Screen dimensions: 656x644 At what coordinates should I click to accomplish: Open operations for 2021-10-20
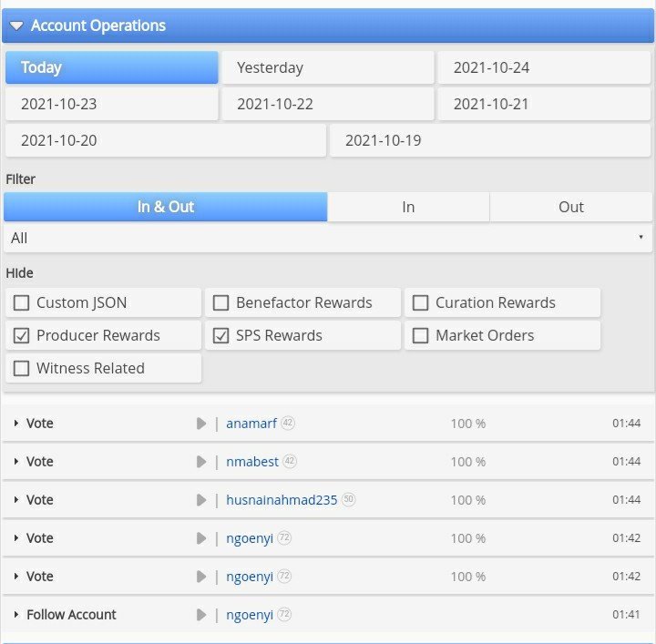point(166,140)
